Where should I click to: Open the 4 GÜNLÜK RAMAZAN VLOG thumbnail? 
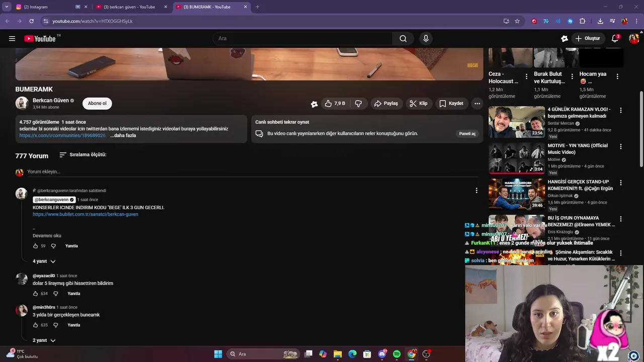517,122
